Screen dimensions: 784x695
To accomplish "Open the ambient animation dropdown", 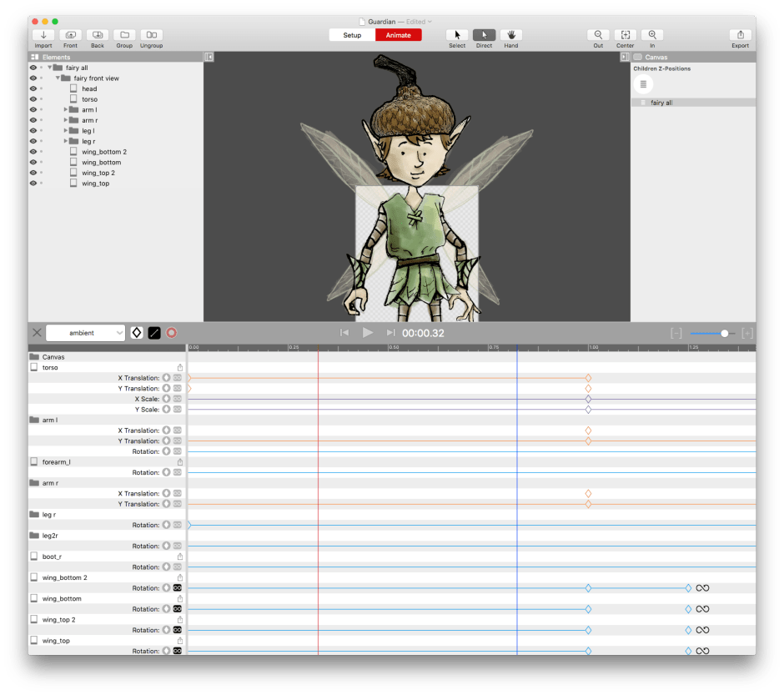I will pyautogui.click(x=85, y=333).
